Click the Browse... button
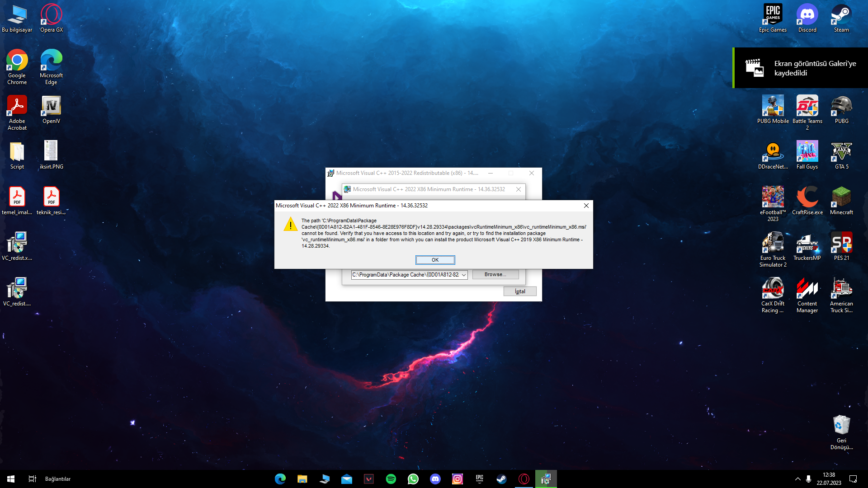This screenshot has height=488, width=868. pos(495,274)
